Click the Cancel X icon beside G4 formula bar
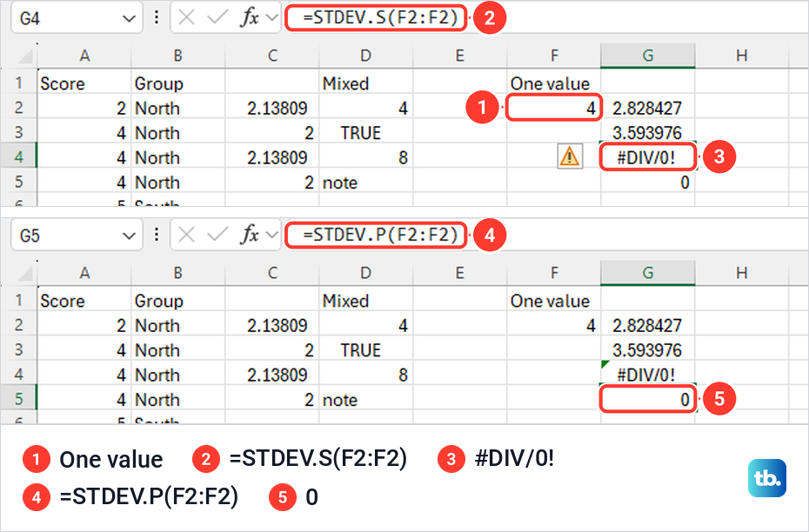809x532 pixels. tap(186, 18)
